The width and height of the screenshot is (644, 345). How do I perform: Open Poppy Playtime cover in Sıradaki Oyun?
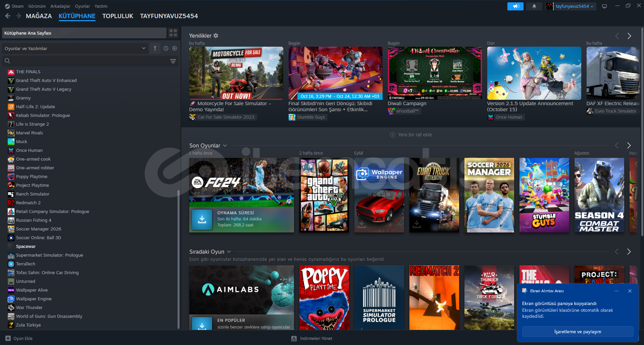324,298
